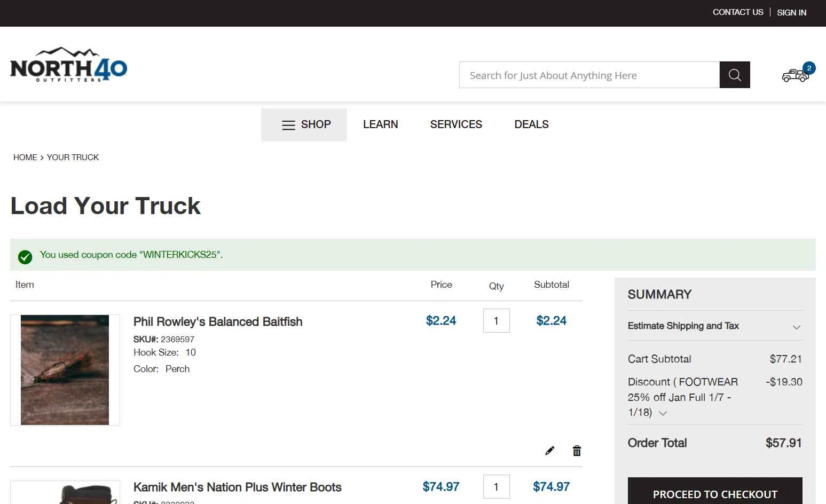The height and width of the screenshot is (504, 826).
Task: Click the discount amount -$19.30
Action: (784, 382)
